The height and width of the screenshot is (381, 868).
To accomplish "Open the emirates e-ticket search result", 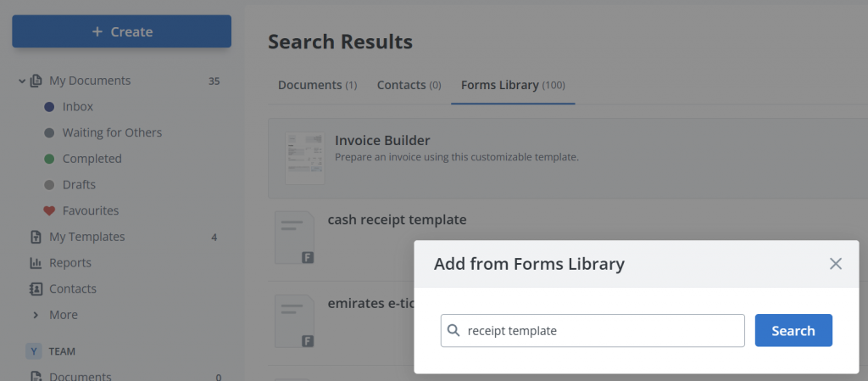I will (370, 304).
